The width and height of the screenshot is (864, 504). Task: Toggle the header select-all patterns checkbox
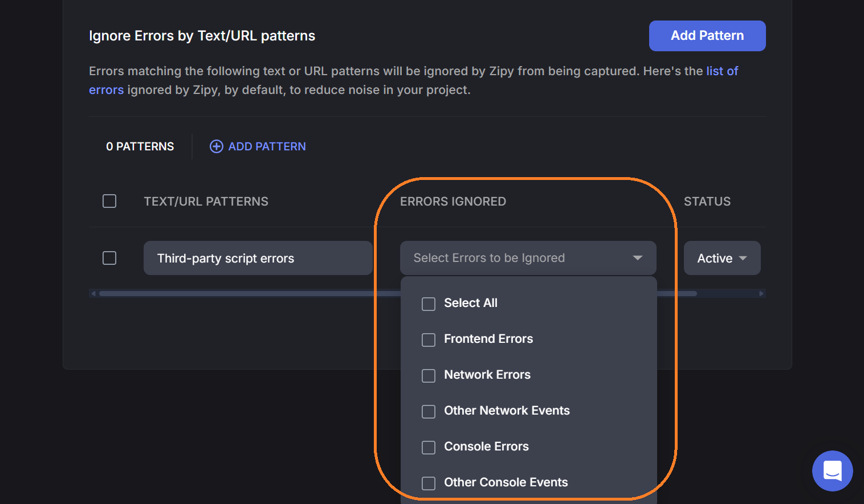(109, 201)
